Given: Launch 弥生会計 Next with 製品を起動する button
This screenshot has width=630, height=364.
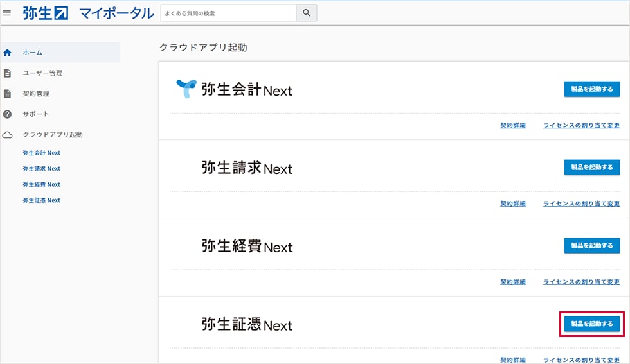Looking at the screenshot, I should pos(591,89).
